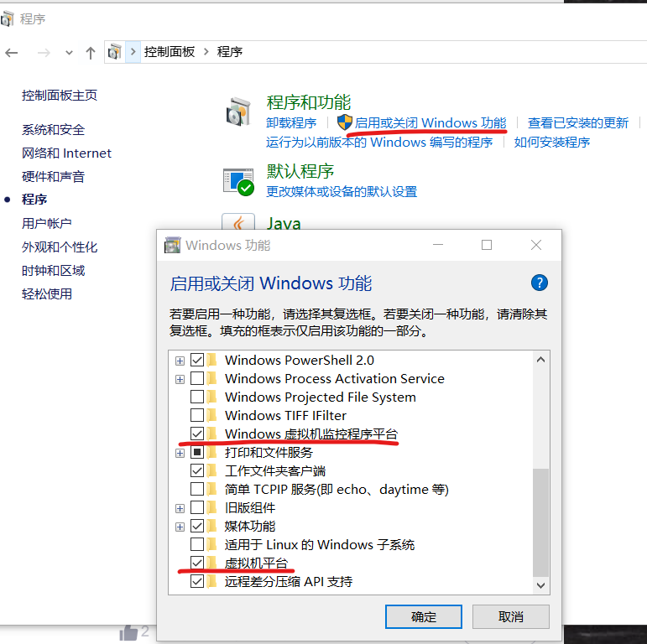The image size is (647, 644).
Task: Open 网络和 Internet category
Action: pos(66,153)
